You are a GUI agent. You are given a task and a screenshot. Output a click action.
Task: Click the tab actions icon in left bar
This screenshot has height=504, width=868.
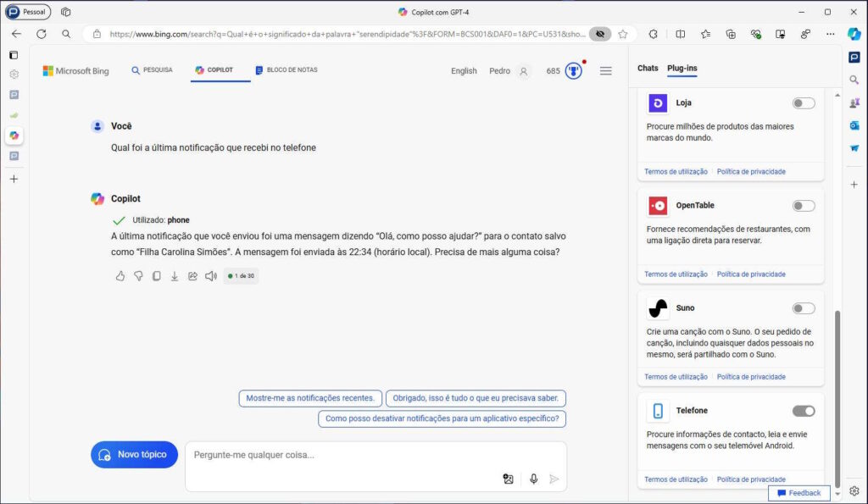pyautogui.click(x=14, y=55)
